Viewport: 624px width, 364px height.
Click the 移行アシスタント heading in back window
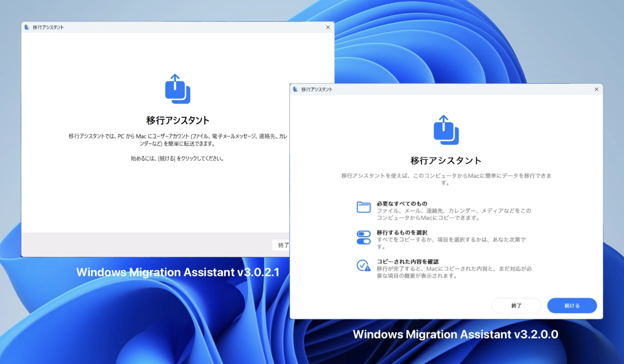[177, 120]
